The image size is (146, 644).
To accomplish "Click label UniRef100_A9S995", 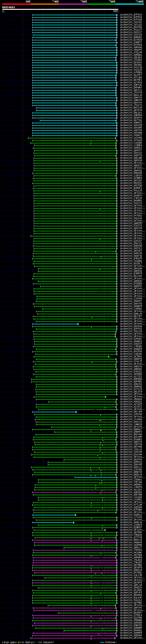I will point(131,128).
